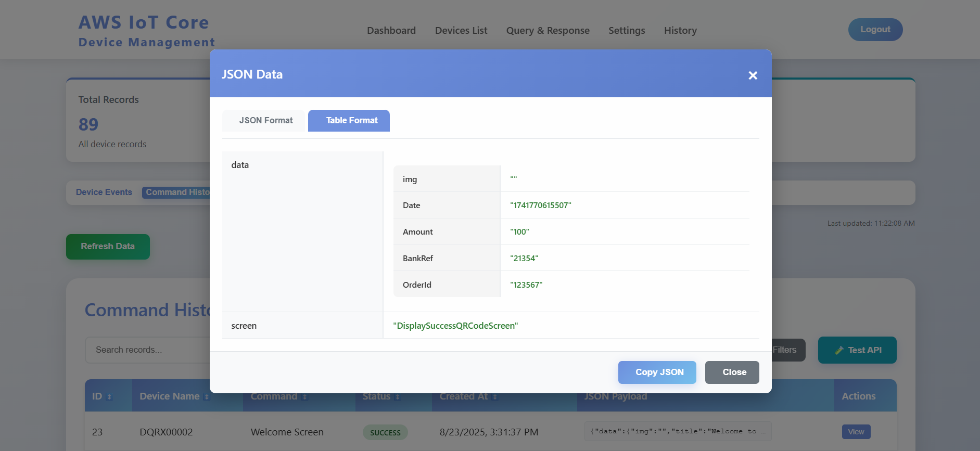Click the green Refresh Data button
Screen dimensions: 980x451
(x=108, y=247)
